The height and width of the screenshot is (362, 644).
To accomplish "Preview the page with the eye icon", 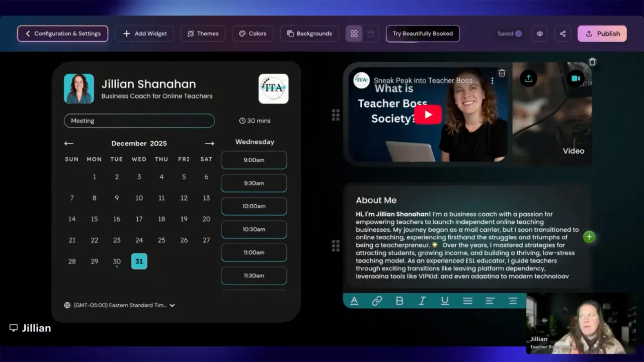I will [x=539, y=33].
